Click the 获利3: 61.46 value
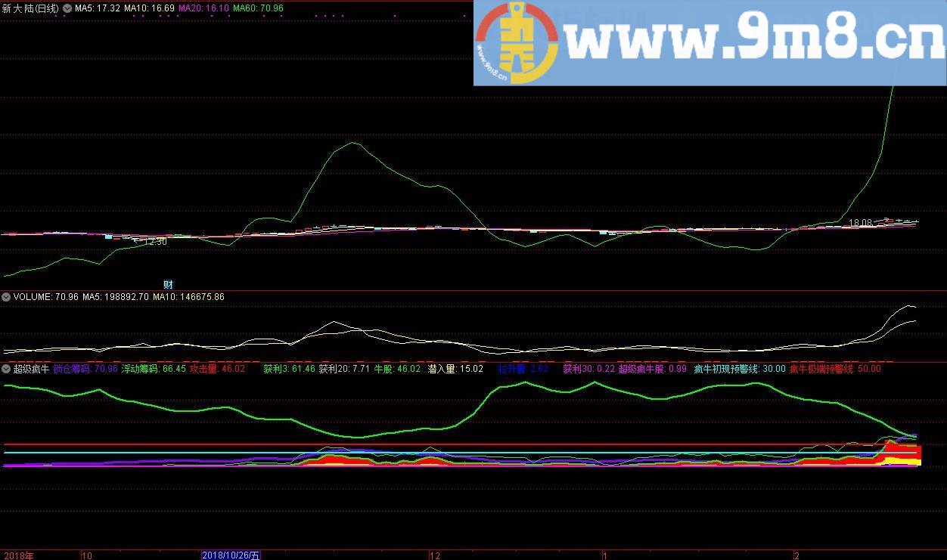The height and width of the screenshot is (560, 947). [x=289, y=369]
